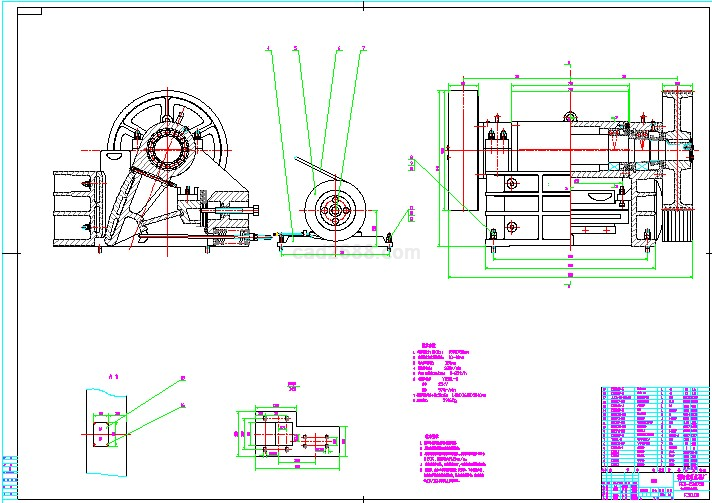
Task: Select the lifting eye atop the front view
Action: (x=569, y=118)
